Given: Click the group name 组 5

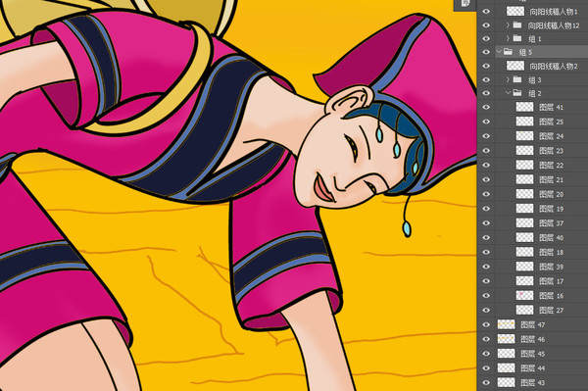Looking at the screenshot, I should pos(525,52).
